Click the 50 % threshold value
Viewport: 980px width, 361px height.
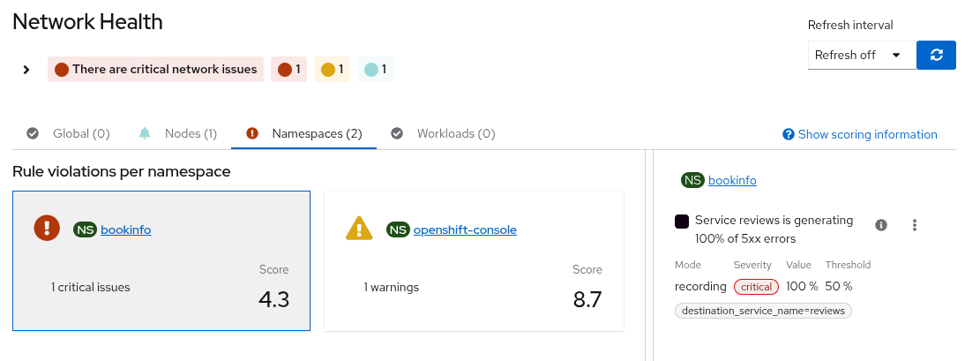coord(839,287)
